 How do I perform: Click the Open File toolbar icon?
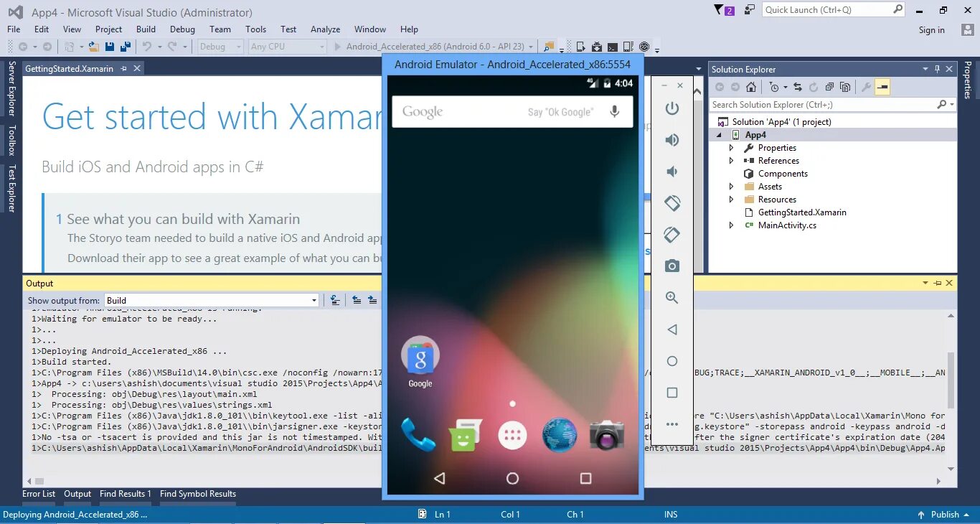click(94, 47)
